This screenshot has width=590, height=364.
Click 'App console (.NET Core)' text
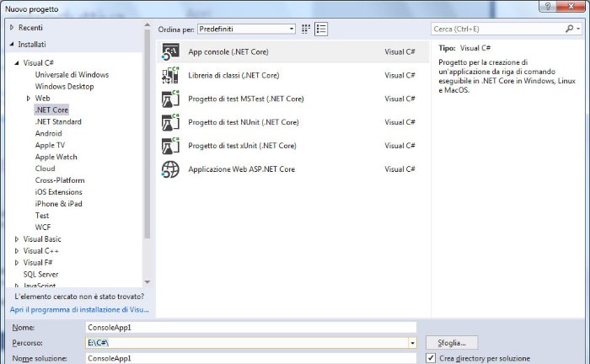click(228, 52)
